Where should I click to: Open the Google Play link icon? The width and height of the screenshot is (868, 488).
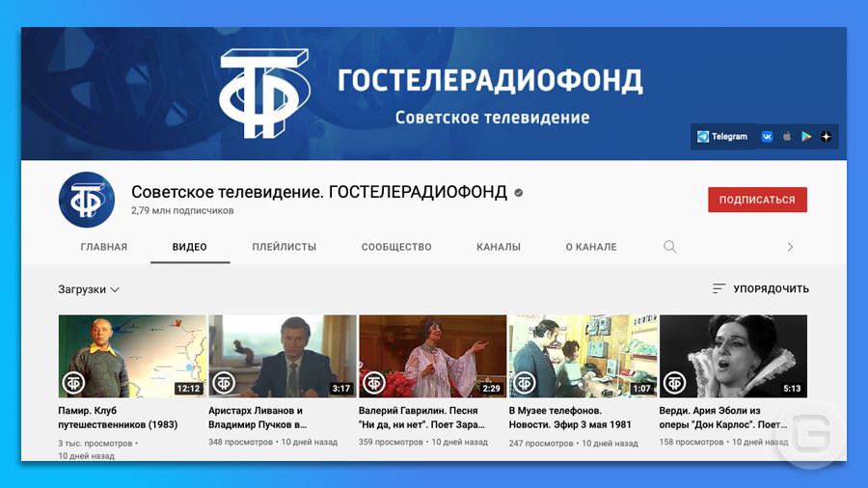[x=806, y=137]
